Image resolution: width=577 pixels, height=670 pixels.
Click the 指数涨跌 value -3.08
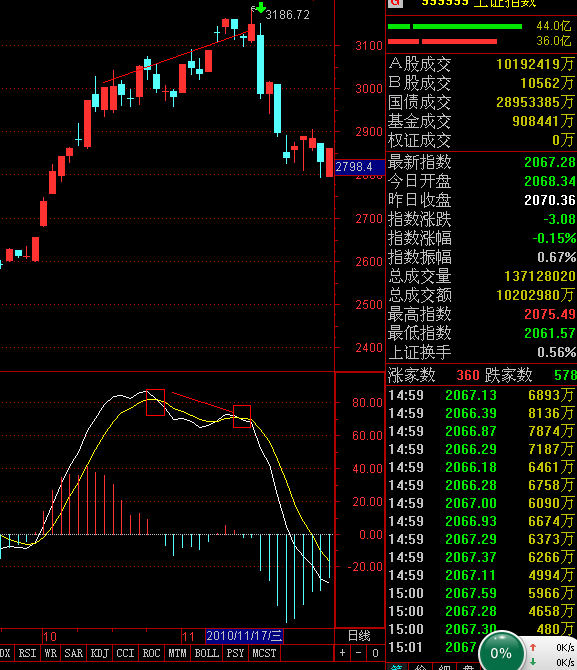coord(559,219)
